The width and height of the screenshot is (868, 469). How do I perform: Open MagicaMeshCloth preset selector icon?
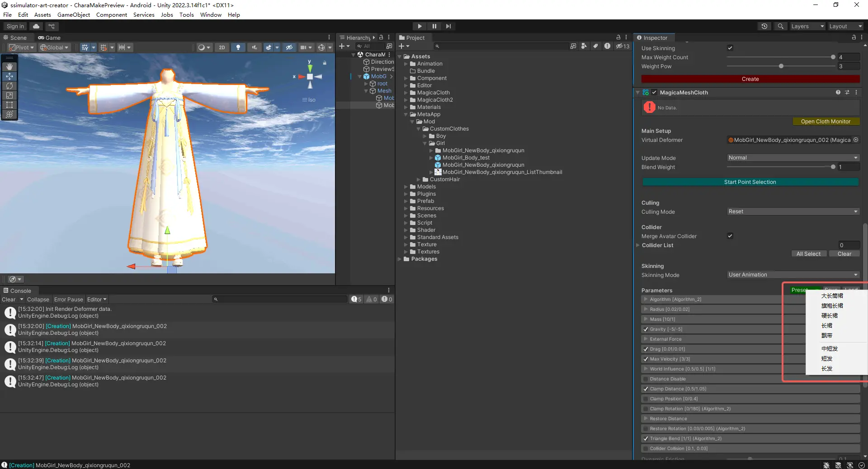pos(847,92)
